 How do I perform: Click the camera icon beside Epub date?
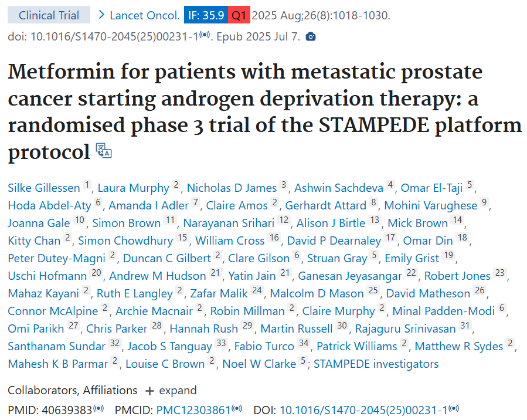311,37
